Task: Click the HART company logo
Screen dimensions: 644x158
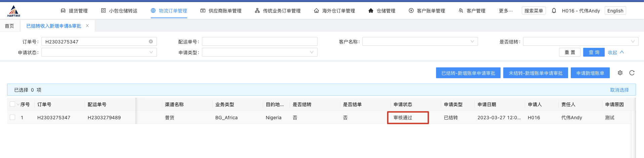Action: tap(14, 11)
